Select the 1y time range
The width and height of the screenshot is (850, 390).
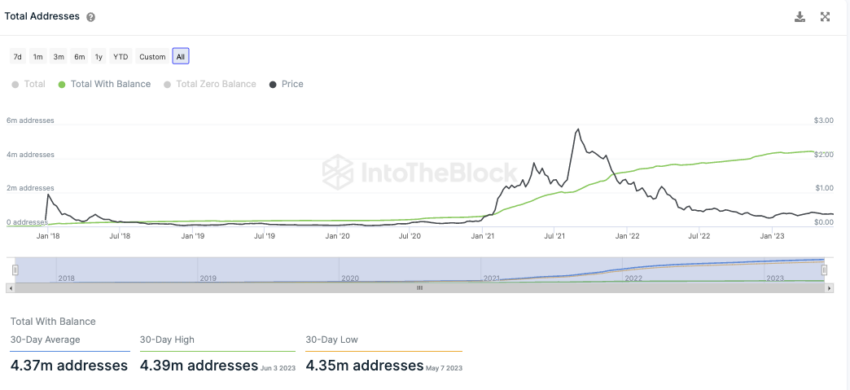[98, 56]
